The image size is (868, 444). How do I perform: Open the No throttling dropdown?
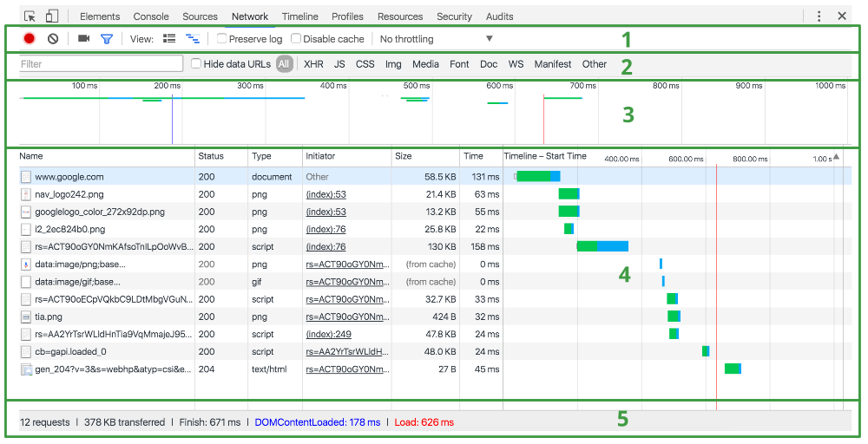click(x=436, y=39)
